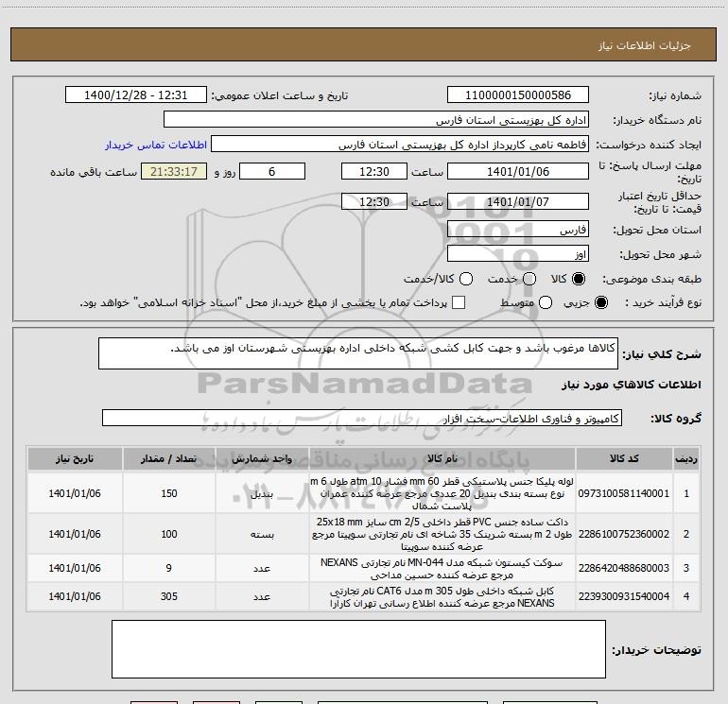728x704 pixels.
Task: Click the کابل شبکه CAT6 product name cell
Action: click(x=442, y=597)
